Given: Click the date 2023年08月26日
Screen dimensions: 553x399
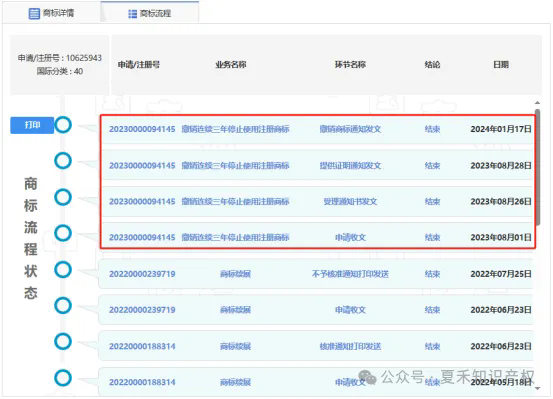Looking at the screenshot, I should pos(501,201).
